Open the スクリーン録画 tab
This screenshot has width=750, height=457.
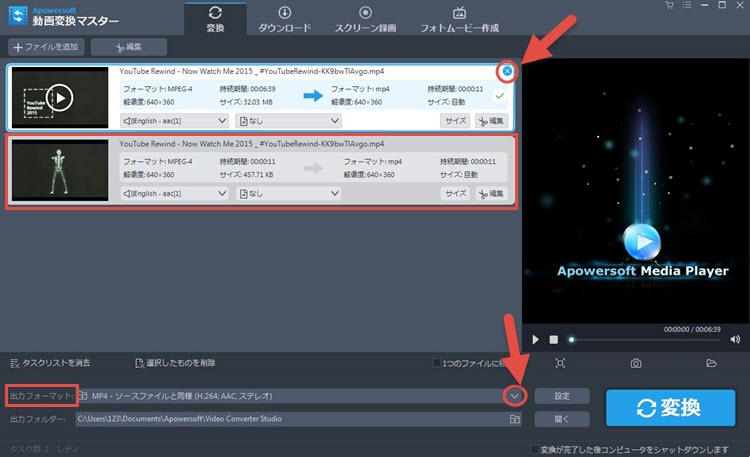pyautogui.click(x=365, y=19)
